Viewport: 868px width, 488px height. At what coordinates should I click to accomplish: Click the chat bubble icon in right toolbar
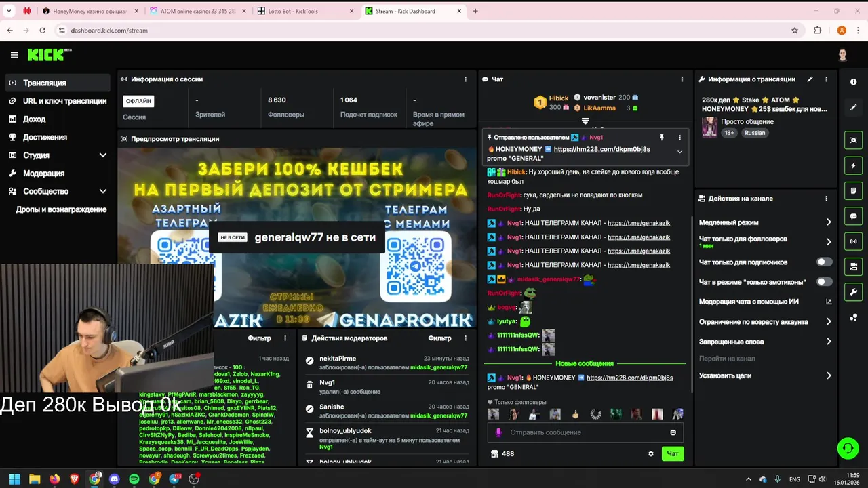click(853, 216)
